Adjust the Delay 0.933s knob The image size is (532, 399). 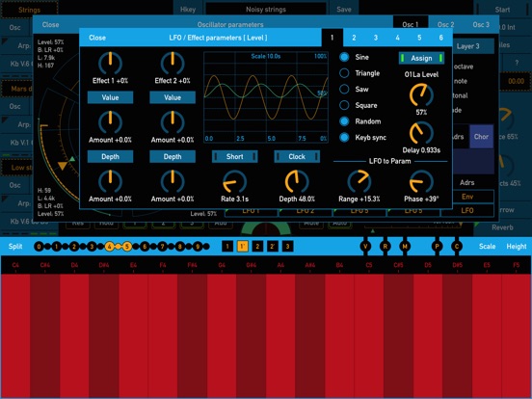click(421, 133)
